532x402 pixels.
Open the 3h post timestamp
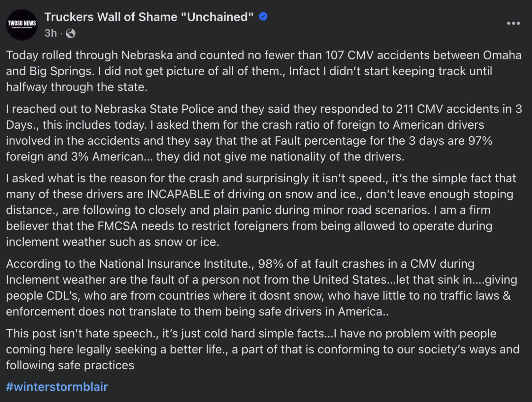click(50, 33)
